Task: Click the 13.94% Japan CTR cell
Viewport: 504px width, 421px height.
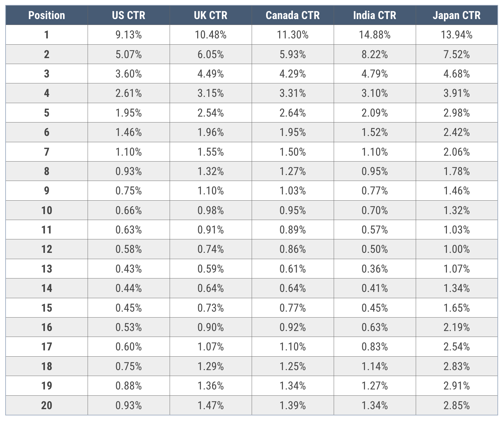Action: tap(456, 35)
